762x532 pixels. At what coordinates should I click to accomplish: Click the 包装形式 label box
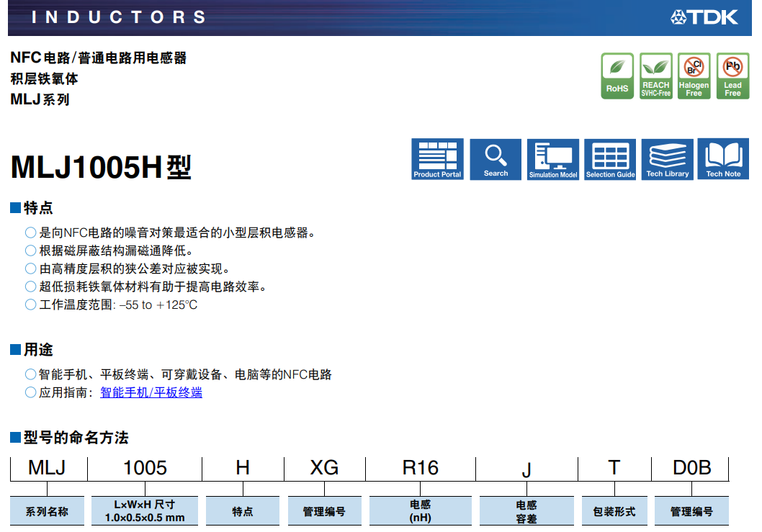coord(614,511)
